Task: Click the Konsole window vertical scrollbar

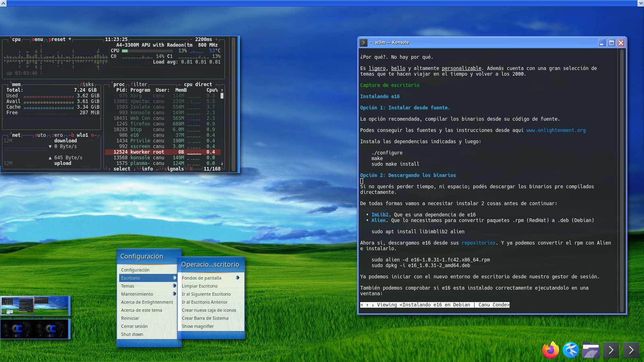Action: 622,181
